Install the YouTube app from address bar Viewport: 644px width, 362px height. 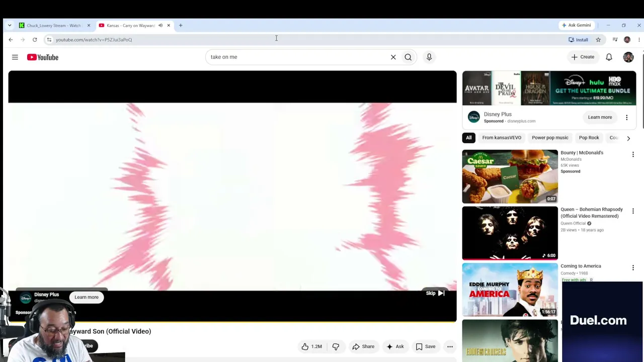click(579, 40)
